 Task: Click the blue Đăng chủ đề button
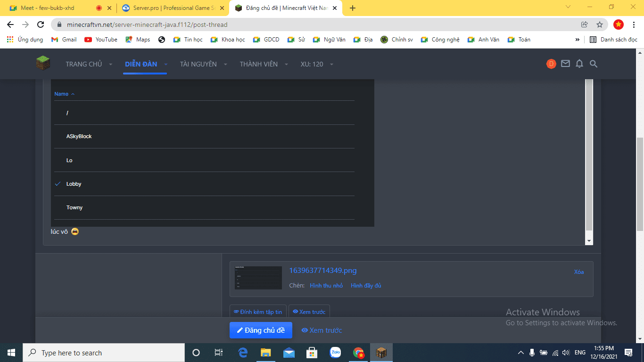[261, 330]
